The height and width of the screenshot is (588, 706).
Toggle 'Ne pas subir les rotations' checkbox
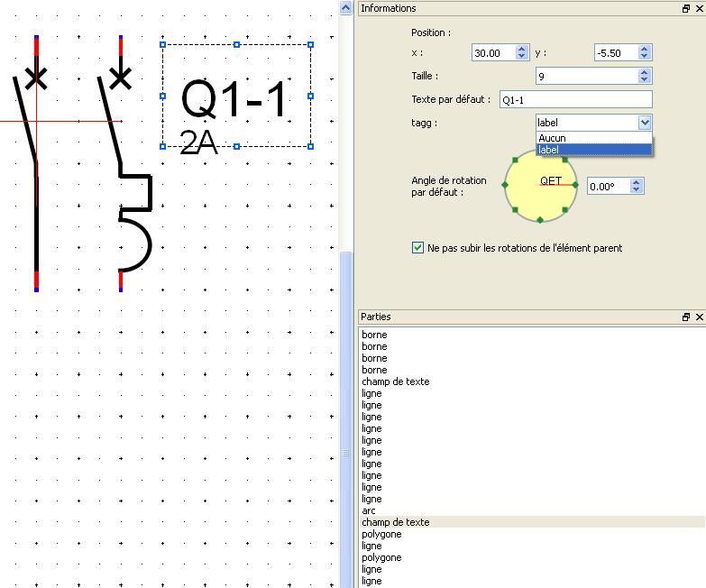pos(417,247)
